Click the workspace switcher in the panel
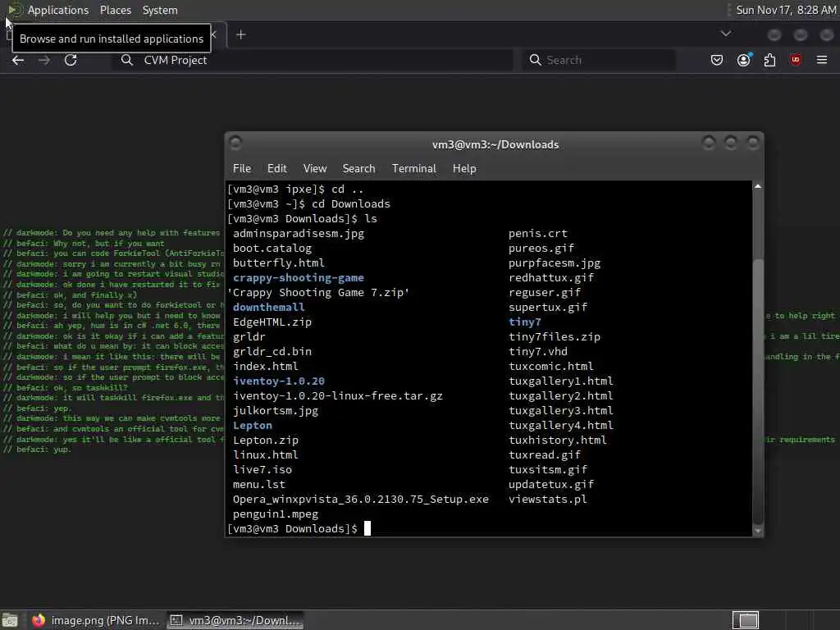840x630 pixels. (746, 620)
